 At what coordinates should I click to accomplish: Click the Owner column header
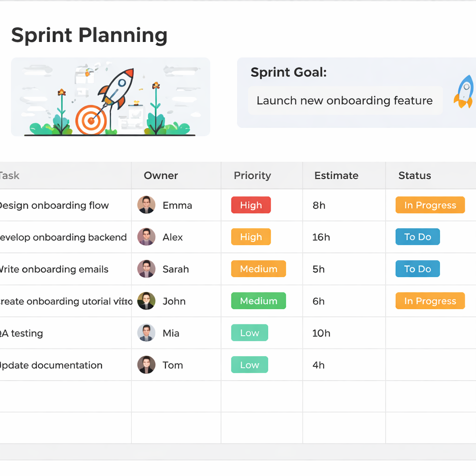[161, 175]
